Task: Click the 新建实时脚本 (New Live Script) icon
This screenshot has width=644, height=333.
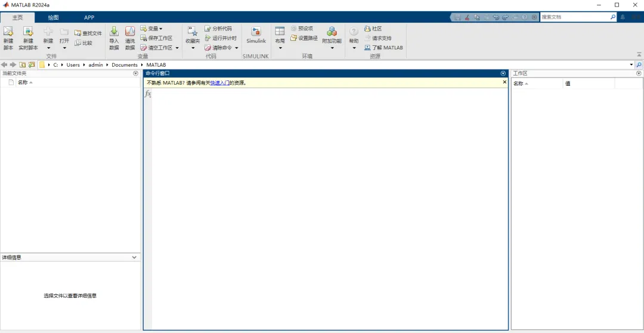Action: (x=28, y=31)
